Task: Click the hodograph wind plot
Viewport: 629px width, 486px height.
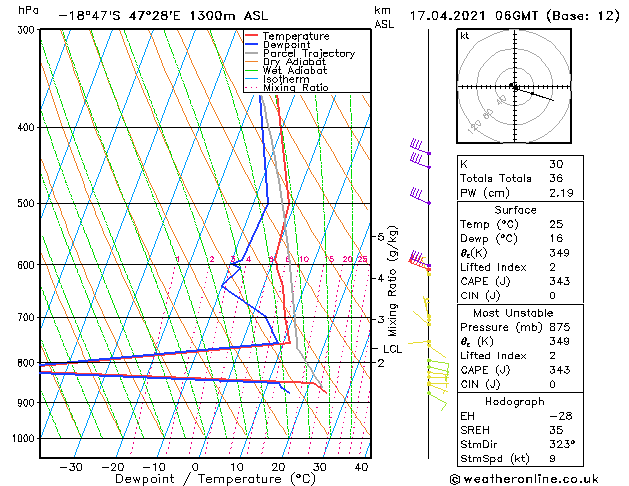Action: (514, 86)
